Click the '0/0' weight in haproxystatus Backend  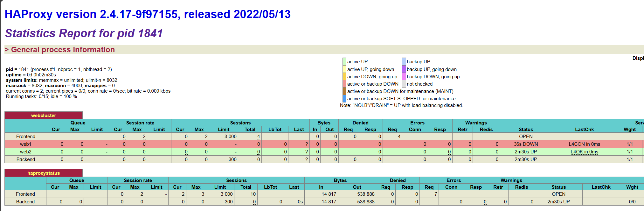pyautogui.click(x=632, y=202)
